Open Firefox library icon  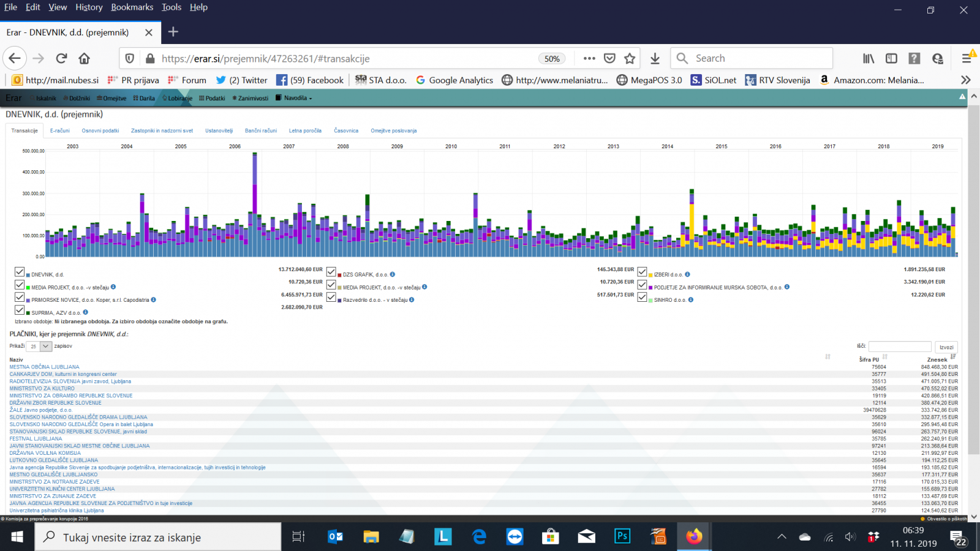coord(869,58)
